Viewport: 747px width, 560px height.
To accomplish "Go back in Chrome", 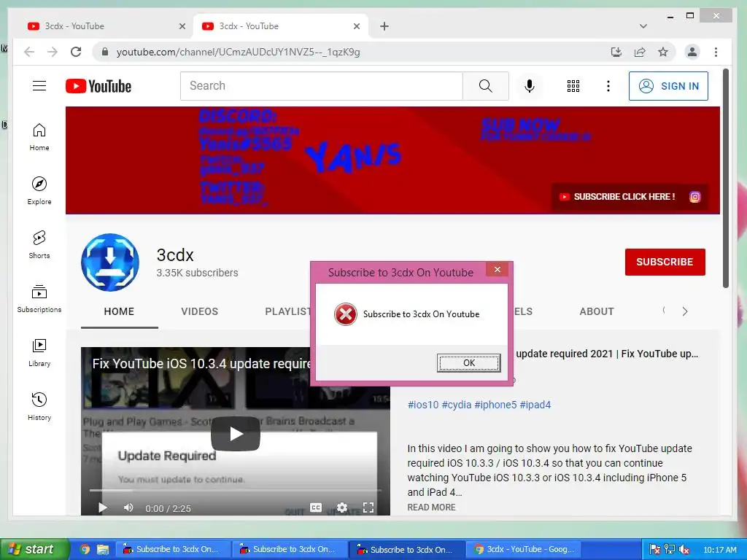I will click(x=29, y=52).
